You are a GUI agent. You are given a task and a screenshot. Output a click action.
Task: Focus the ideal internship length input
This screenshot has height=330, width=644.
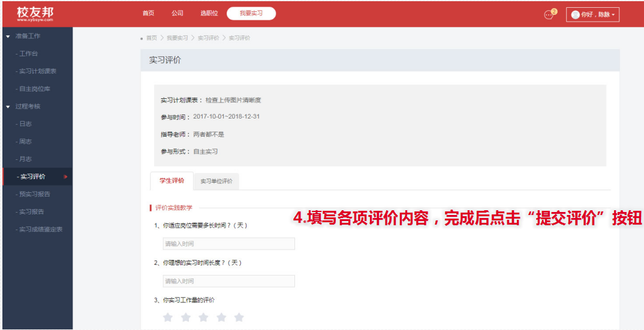(228, 281)
